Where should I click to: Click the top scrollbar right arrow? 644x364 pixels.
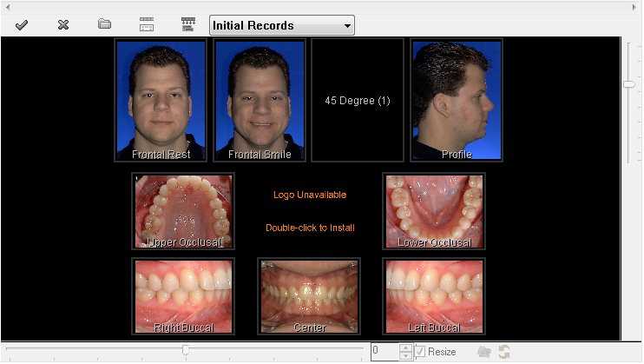[x=634, y=7]
